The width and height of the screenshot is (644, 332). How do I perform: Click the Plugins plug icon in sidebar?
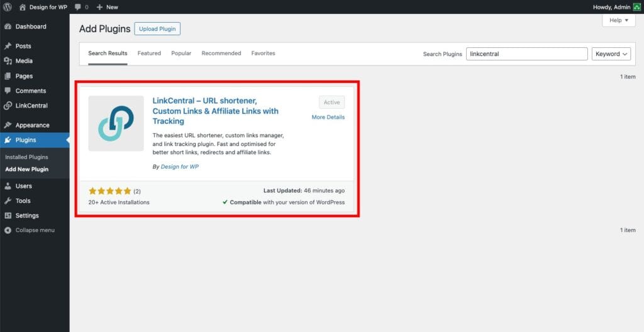8,140
